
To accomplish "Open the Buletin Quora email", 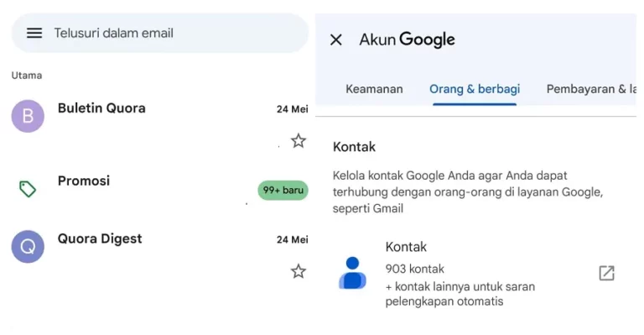I will click(x=160, y=123).
